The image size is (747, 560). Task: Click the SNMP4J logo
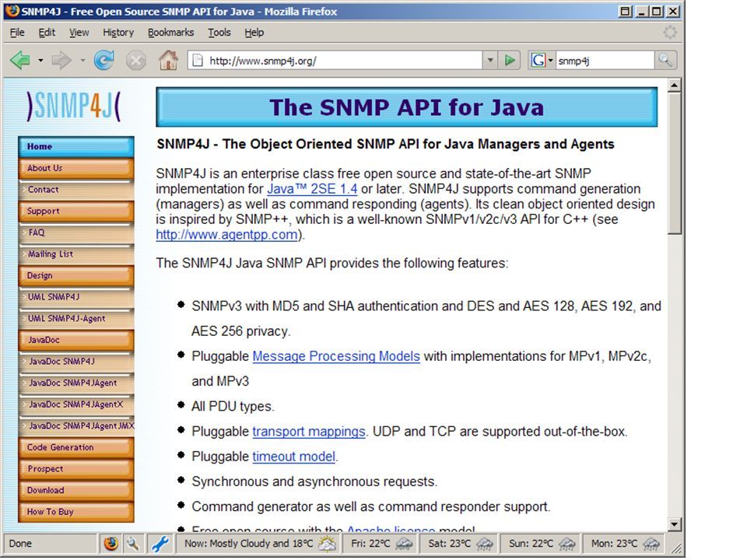pos(74,106)
